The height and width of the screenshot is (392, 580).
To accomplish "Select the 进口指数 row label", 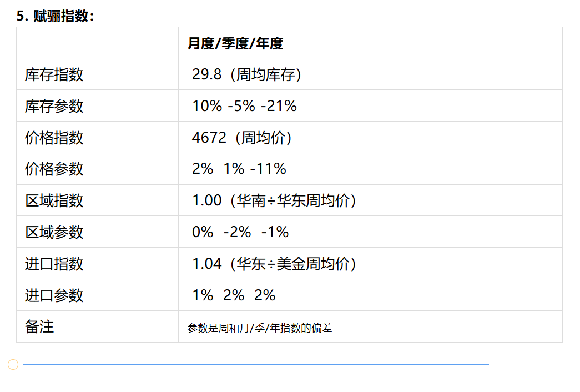I will point(54,264).
